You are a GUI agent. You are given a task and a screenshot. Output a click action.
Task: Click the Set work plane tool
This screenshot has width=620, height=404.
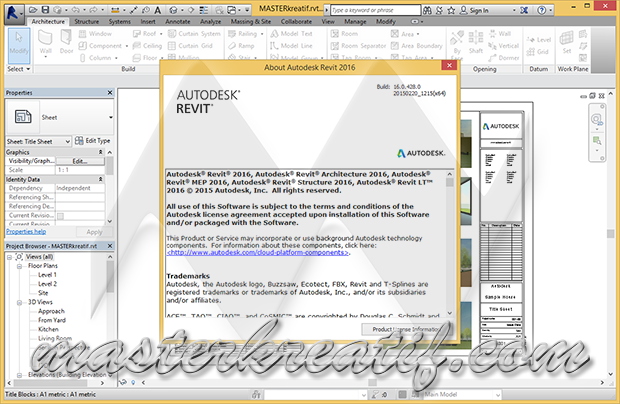coord(567,43)
